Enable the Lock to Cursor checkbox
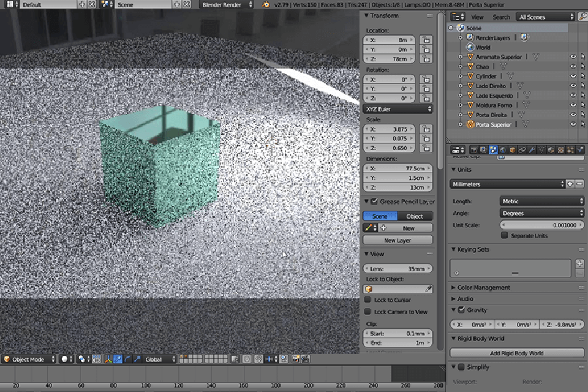Screen dimensions: 588x392 [x=367, y=300]
